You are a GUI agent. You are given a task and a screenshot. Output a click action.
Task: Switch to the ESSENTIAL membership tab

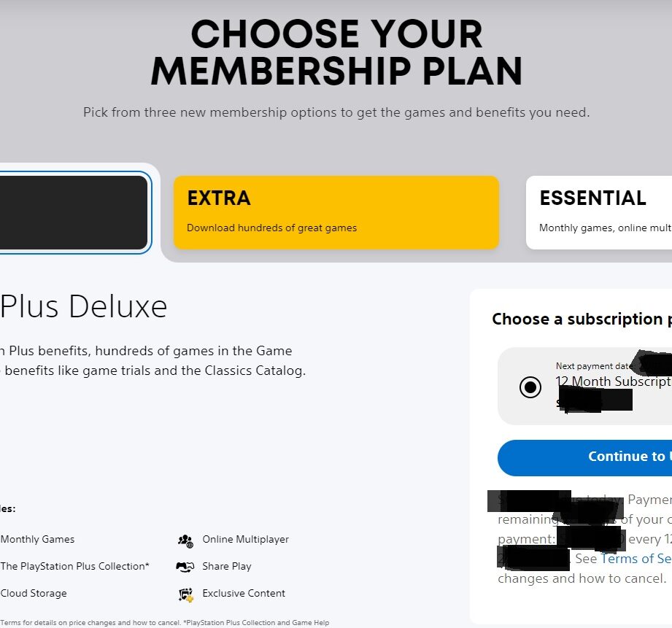599,212
